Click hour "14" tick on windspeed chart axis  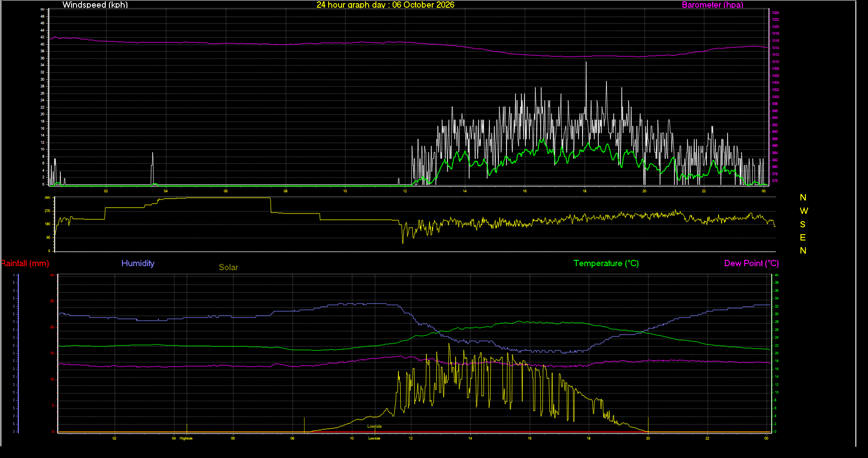coord(465,191)
